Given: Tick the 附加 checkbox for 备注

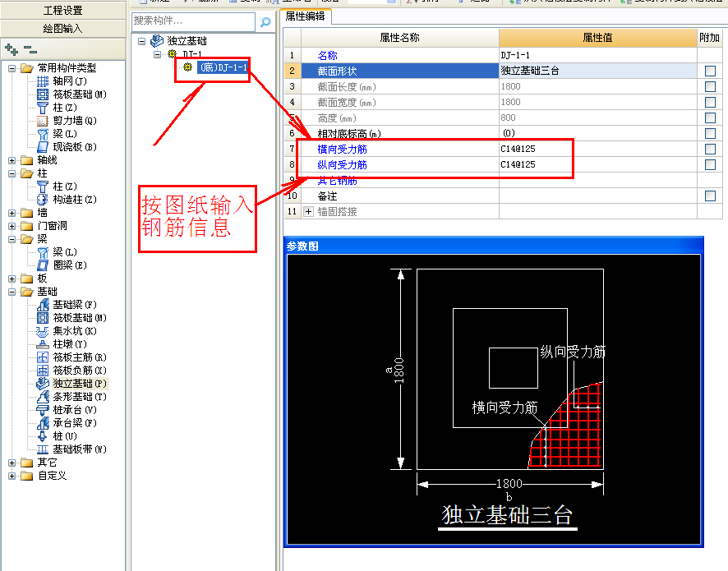Looking at the screenshot, I should [710, 196].
